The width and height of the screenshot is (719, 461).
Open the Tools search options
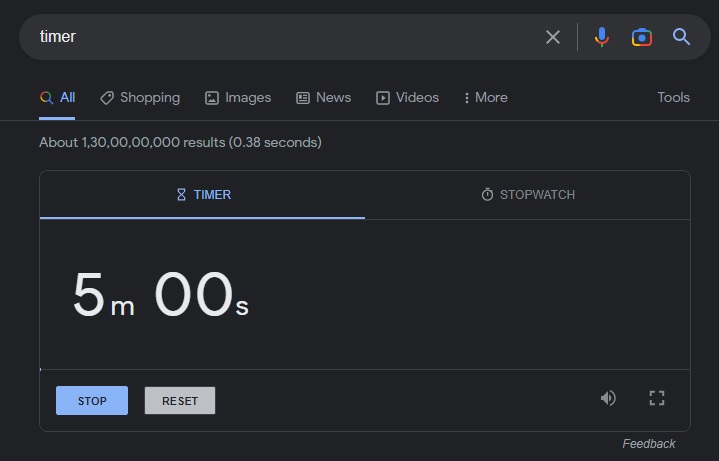pos(673,98)
